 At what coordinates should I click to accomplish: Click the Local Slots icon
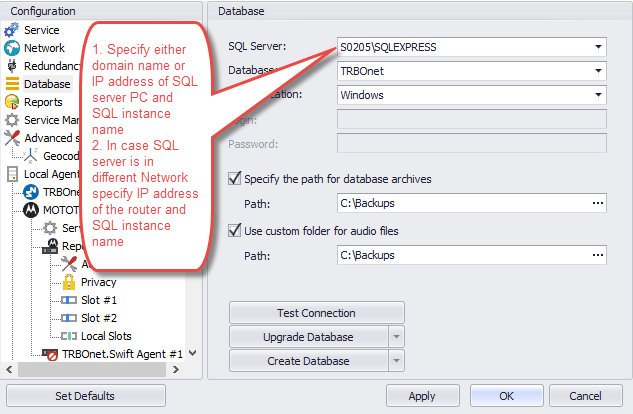pos(69,336)
